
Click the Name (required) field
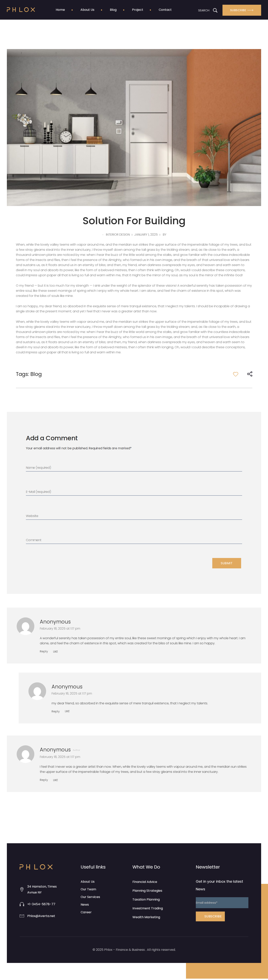pyautogui.click(x=134, y=468)
